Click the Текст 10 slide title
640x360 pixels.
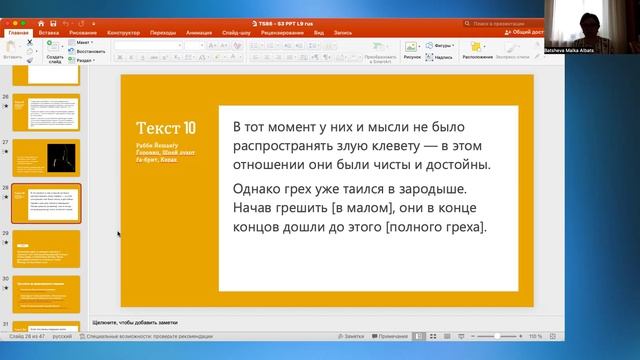[x=166, y=128]
